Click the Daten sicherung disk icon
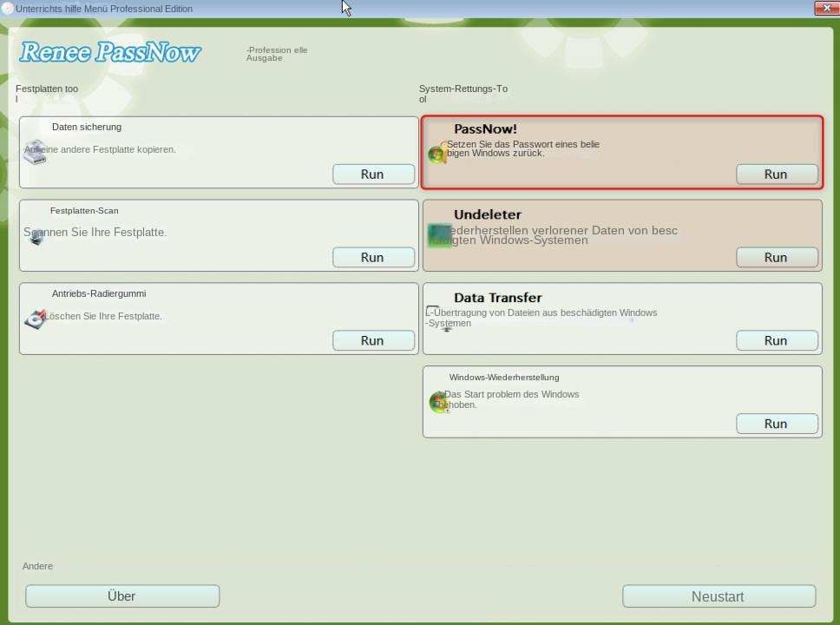 tap(35, 152)
